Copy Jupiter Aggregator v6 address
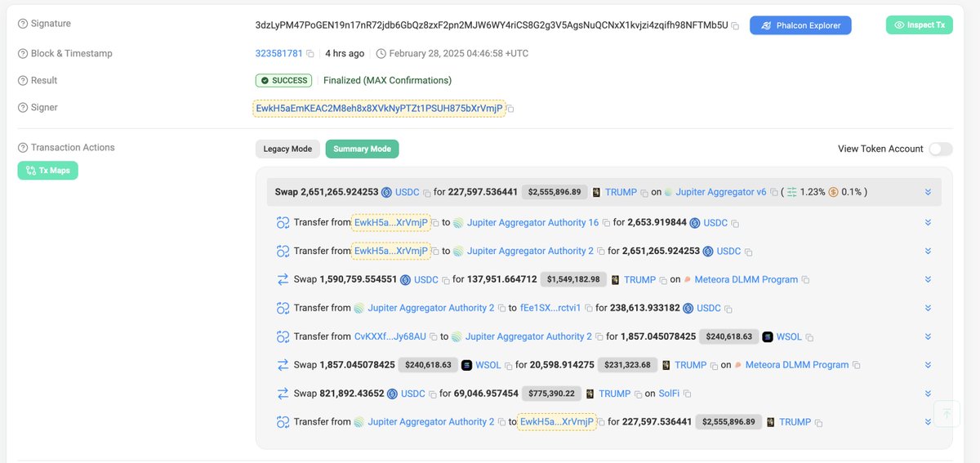980x463 pixels. (x=774, y=193)
